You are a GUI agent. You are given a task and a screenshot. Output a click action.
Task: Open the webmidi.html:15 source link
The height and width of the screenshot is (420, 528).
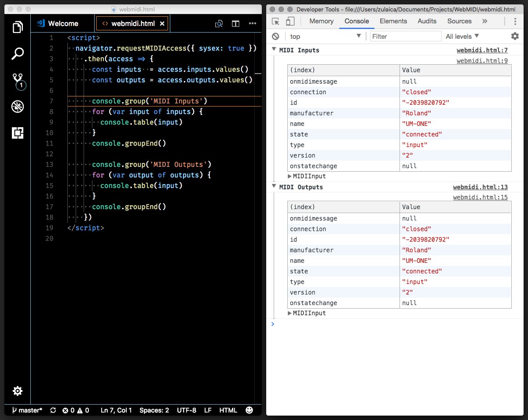click(x=480, y=197)
